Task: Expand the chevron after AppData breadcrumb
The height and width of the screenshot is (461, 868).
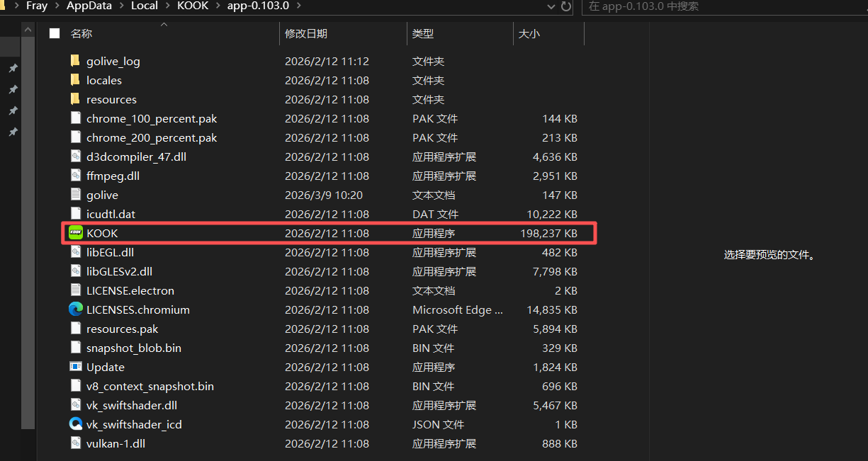Action: coord(122,6)
